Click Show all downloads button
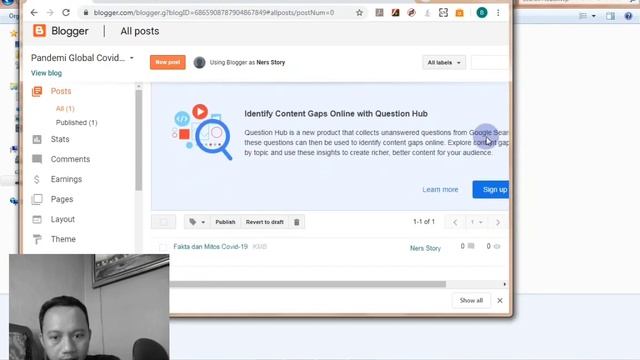 471,300
